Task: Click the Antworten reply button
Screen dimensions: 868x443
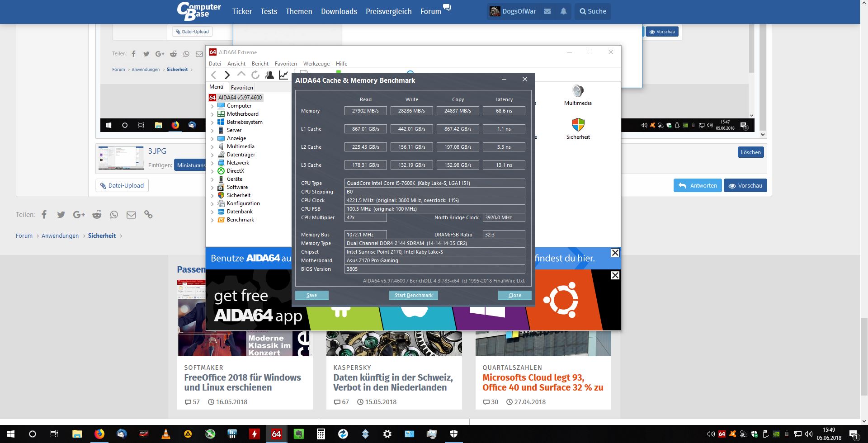Action: (x=698, y=185)
